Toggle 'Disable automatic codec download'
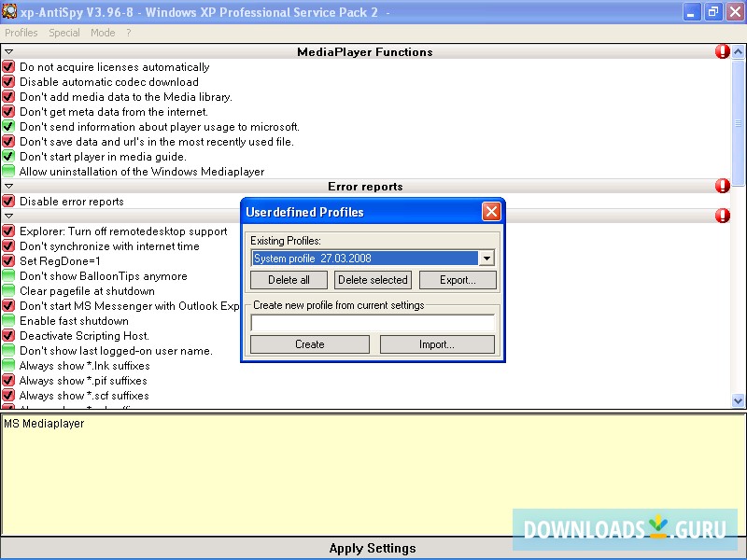747x560 pixels. pyautogui.click(x=8, y=82)
